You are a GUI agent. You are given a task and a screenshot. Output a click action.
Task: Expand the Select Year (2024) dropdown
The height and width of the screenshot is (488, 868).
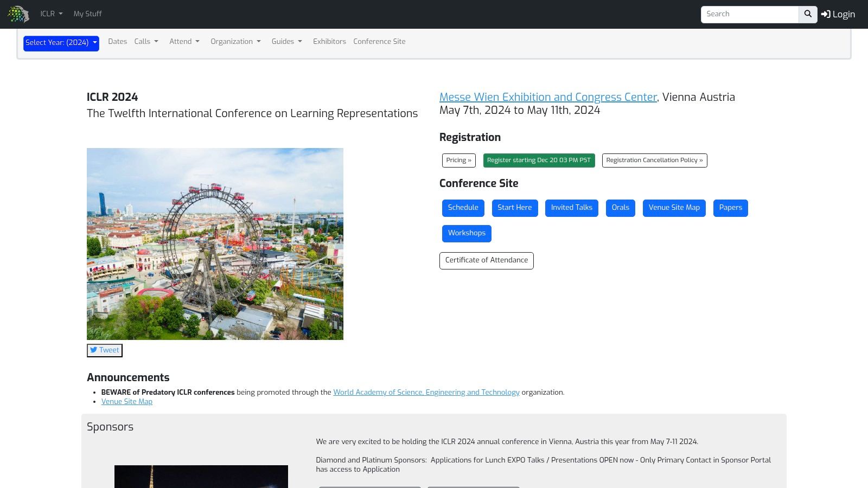coord(61,43)
